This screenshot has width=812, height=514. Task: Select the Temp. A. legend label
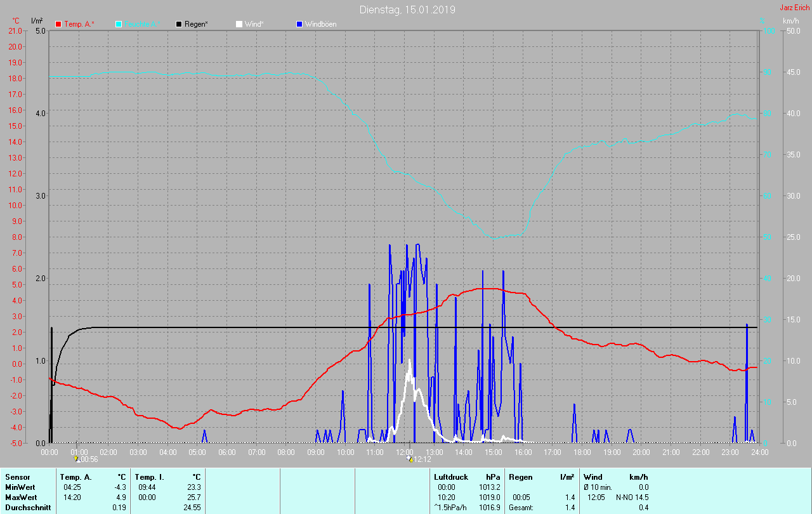point(79,24)
